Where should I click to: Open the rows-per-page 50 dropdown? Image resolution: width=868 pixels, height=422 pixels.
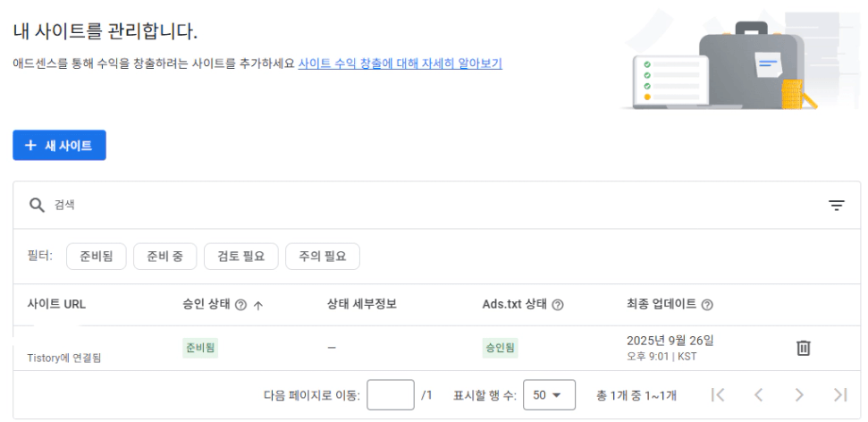[546, 394]
